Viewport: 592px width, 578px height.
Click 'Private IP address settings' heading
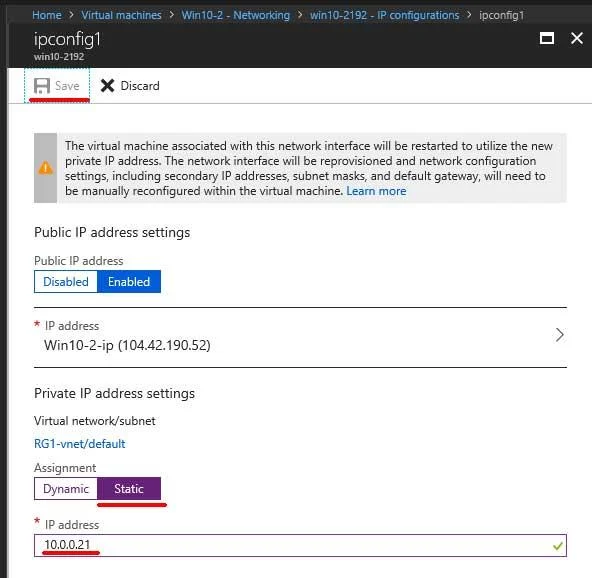coord(114,393)
